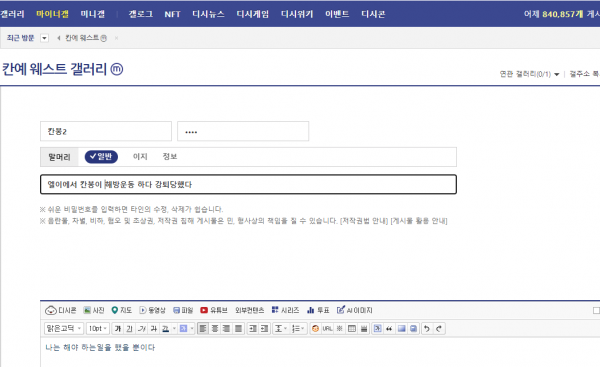Open the 맑은고딕 font family dropdown
The image size is (600, 367).
coord(64,329)
